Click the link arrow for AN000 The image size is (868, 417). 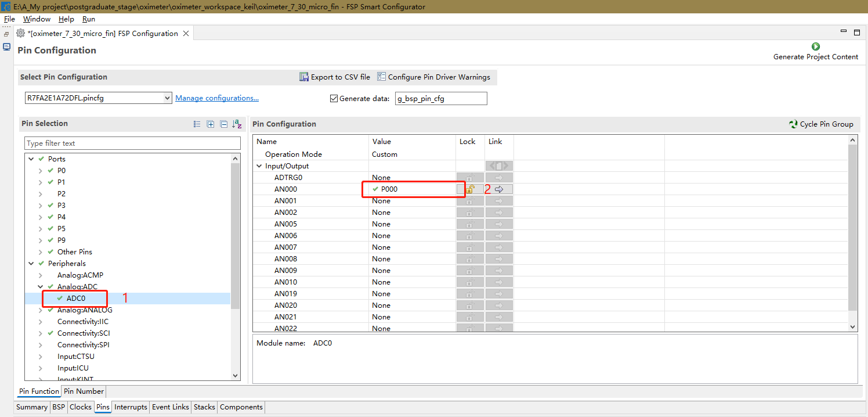tap(499, 189)
